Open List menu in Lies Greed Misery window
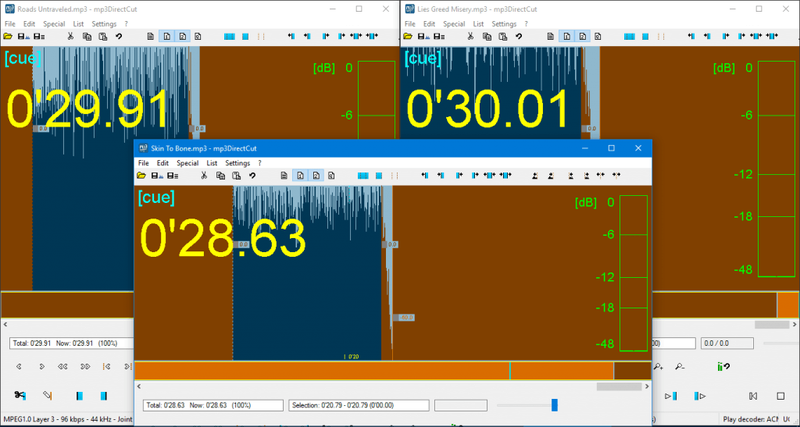This screenshot has height=427, width=800. coord(479,24)
